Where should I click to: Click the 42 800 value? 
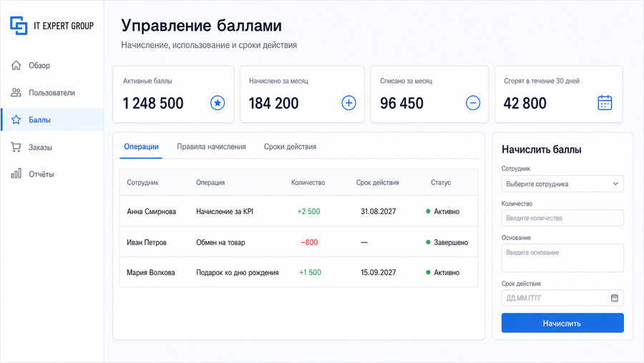coord(525,103)
